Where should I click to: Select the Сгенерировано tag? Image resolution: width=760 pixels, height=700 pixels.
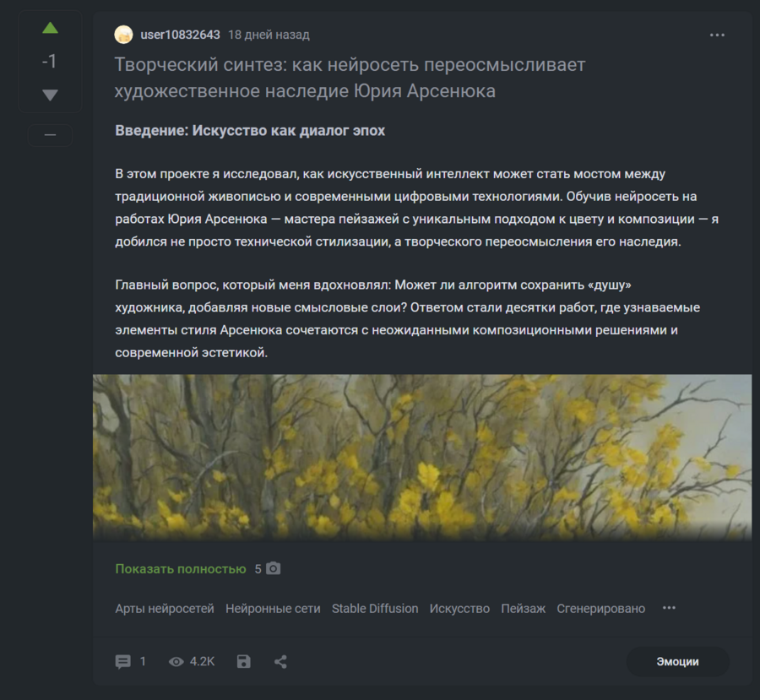600,608
